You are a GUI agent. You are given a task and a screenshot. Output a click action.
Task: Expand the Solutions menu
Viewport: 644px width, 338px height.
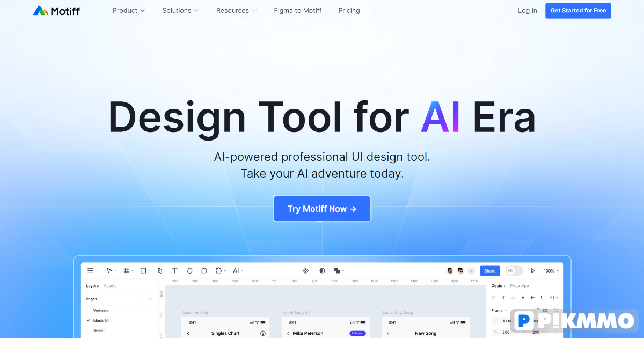pyautogui.click(x=180, y=10)
